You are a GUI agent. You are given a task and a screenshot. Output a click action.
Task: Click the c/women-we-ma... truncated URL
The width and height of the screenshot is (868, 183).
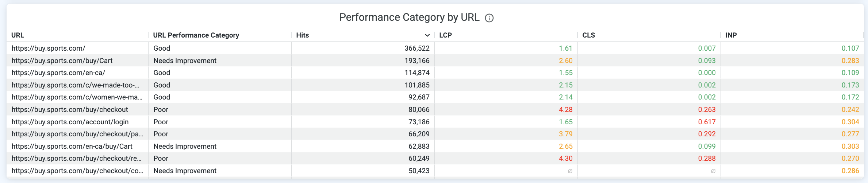coord(77,97)
